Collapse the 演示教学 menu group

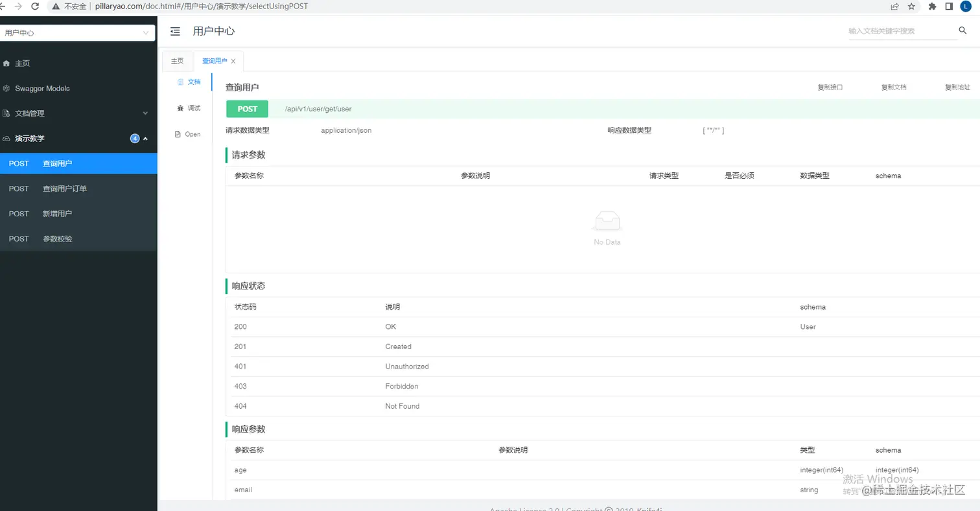78,139
